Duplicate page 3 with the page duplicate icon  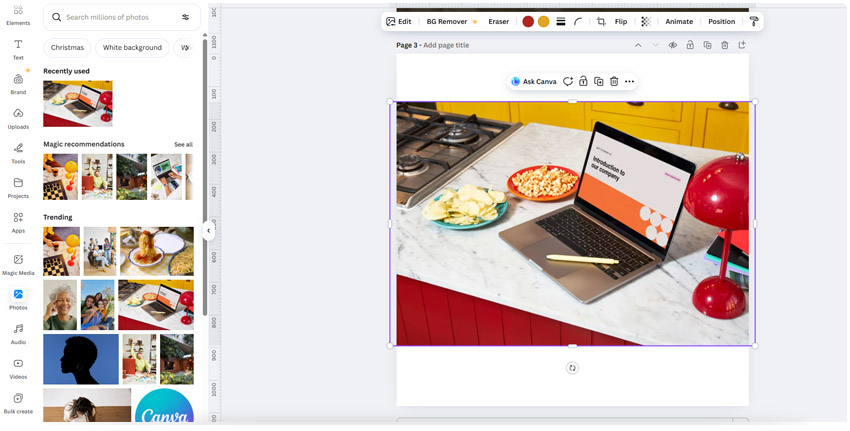tap(707, 46)
